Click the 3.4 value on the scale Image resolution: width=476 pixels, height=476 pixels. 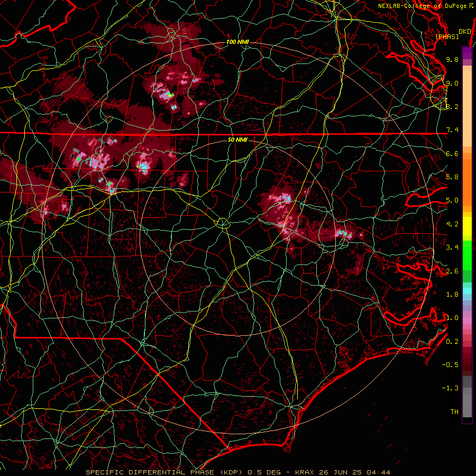point(452,248)
